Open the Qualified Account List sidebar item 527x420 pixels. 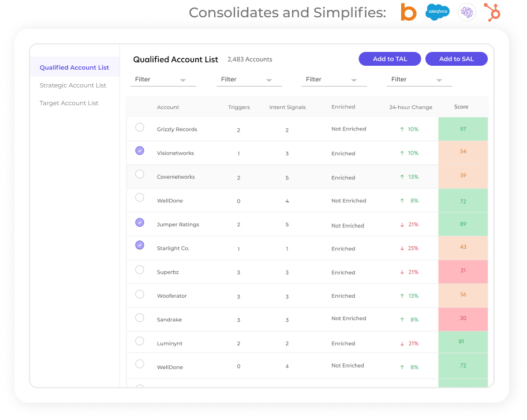tap(74, 67)
